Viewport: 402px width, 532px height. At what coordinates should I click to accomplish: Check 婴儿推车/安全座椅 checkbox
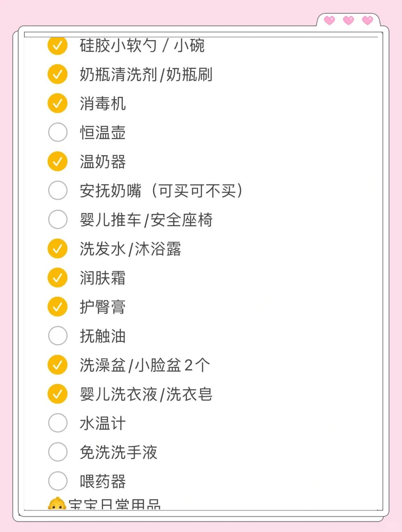pos(57,219)
